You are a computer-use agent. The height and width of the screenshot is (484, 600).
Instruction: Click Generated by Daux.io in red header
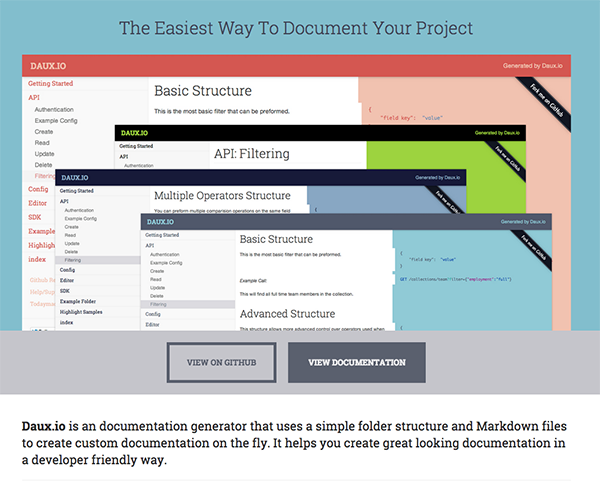[533, 66]
